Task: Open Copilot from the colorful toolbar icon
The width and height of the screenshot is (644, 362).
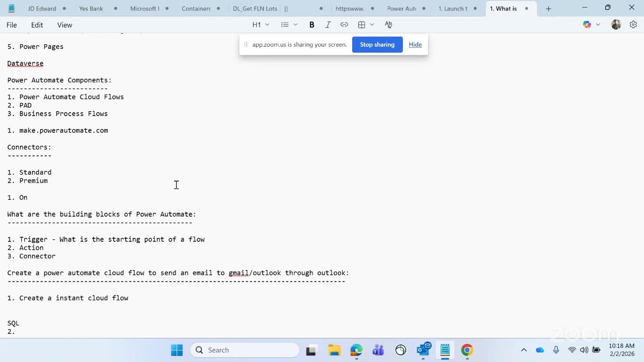Action: (587, 25)
